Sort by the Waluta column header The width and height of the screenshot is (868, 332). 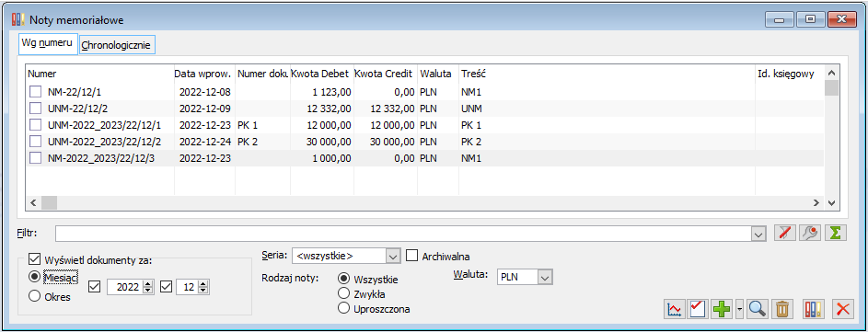(x=437, y=74)
